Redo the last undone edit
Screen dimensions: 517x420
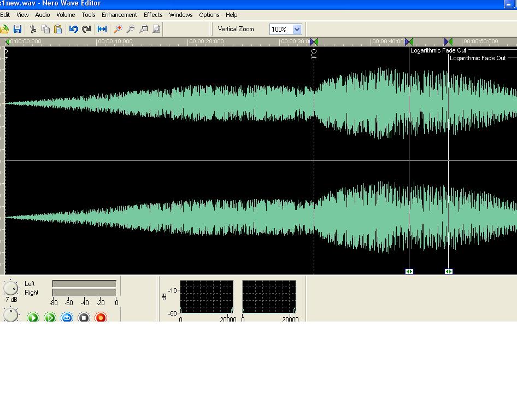(86, 29)
